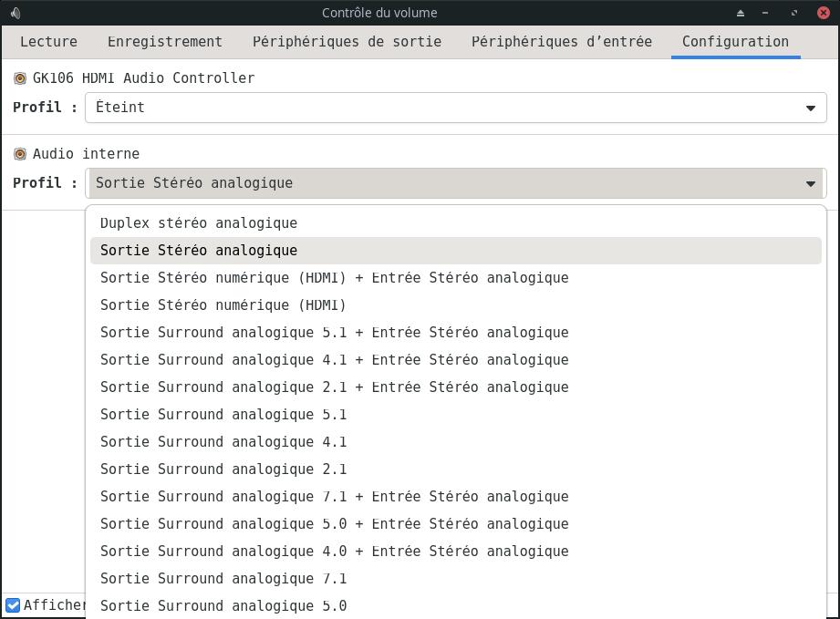
Task: Select Surround analogique 5.0 + Entrée Stéréo analogique
Action: click(456, 523)
